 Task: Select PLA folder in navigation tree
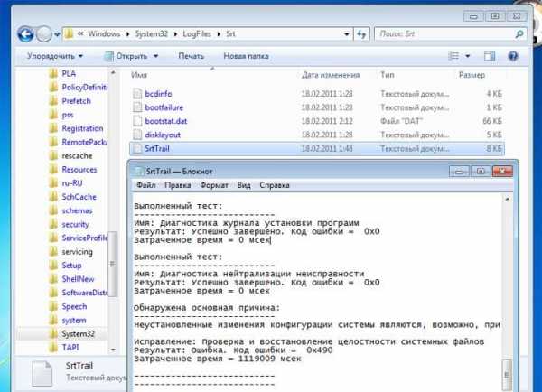[x=69, y=74]
